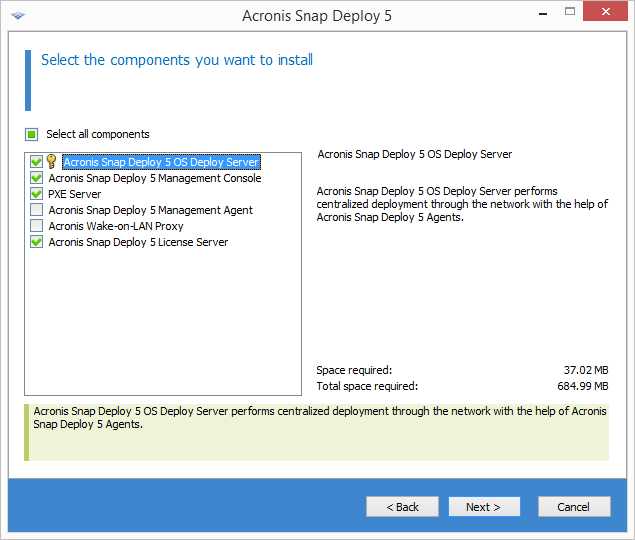Highlight the Management Console component name
The image size is (635, 540).
(x=154, y=178)
